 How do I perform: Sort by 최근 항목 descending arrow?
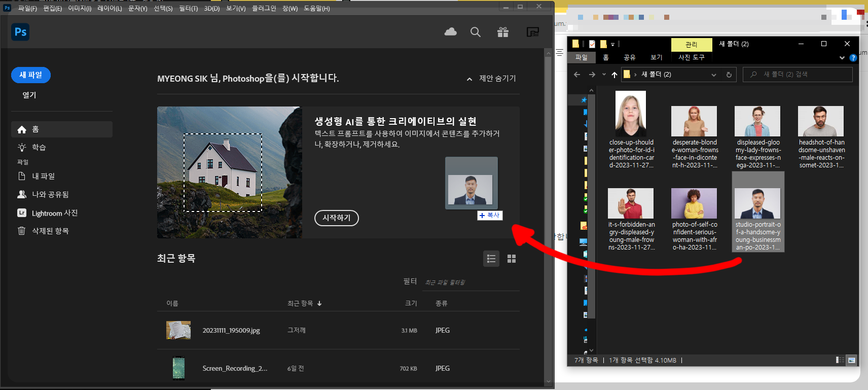coord(319,303)
